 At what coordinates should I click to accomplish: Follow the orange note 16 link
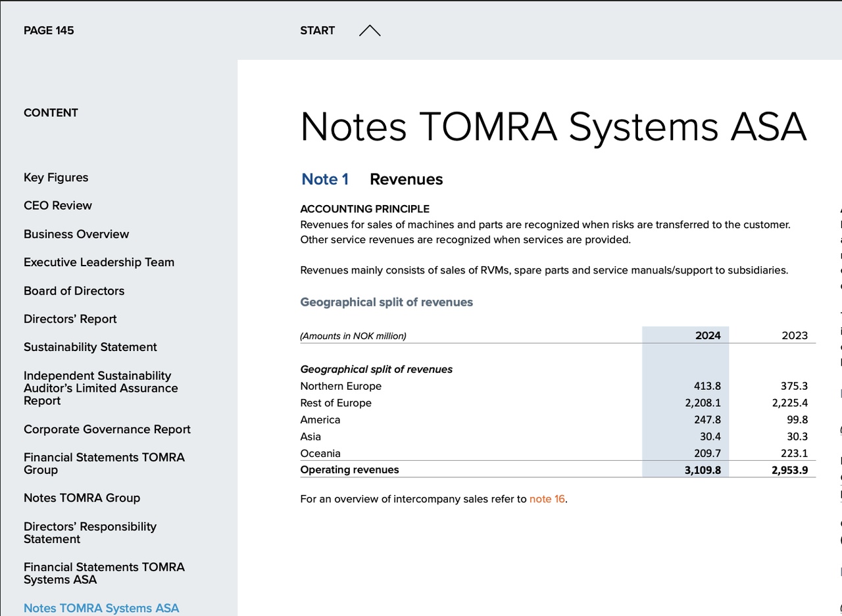pos(547,499)
